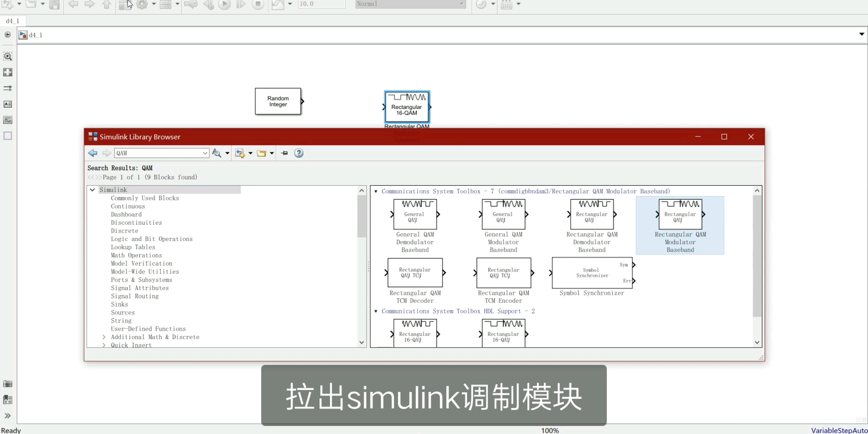Viewport: 868px width, 434px height.
Task: Click the Back navigation arrow in main toolbar
Action: click(x=73, y=4)
